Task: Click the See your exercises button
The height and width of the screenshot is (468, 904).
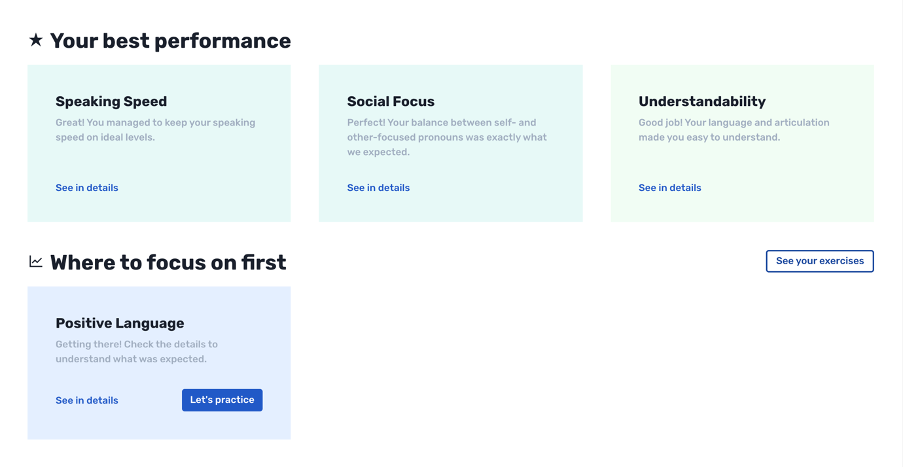Action: [820, 261]
